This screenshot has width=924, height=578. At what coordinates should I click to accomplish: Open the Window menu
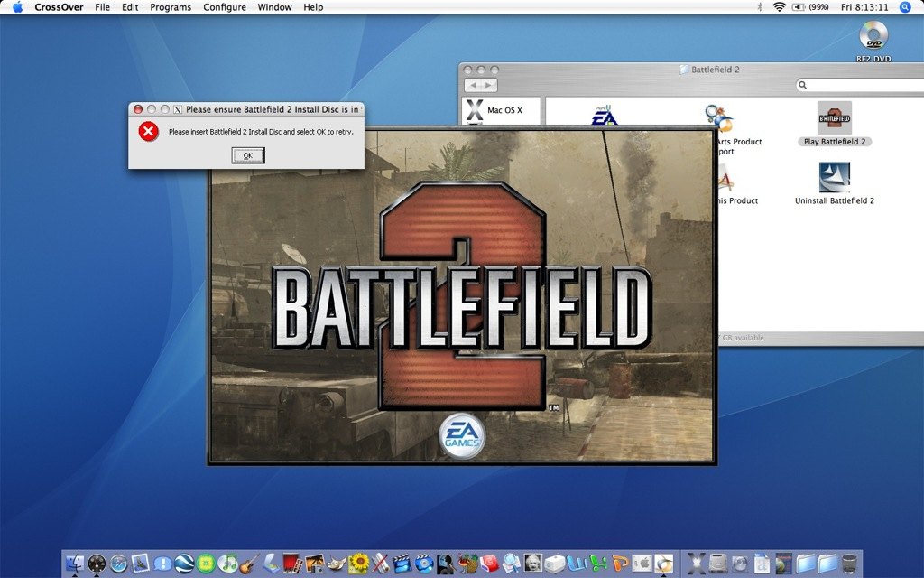click(x=274, y=7)
